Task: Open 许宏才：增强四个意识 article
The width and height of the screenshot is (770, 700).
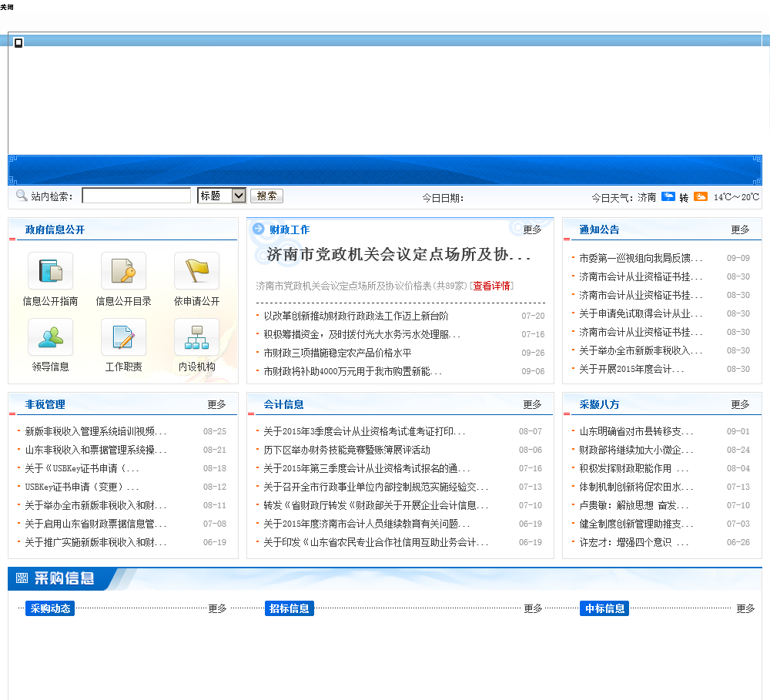Action: [634, 542]
